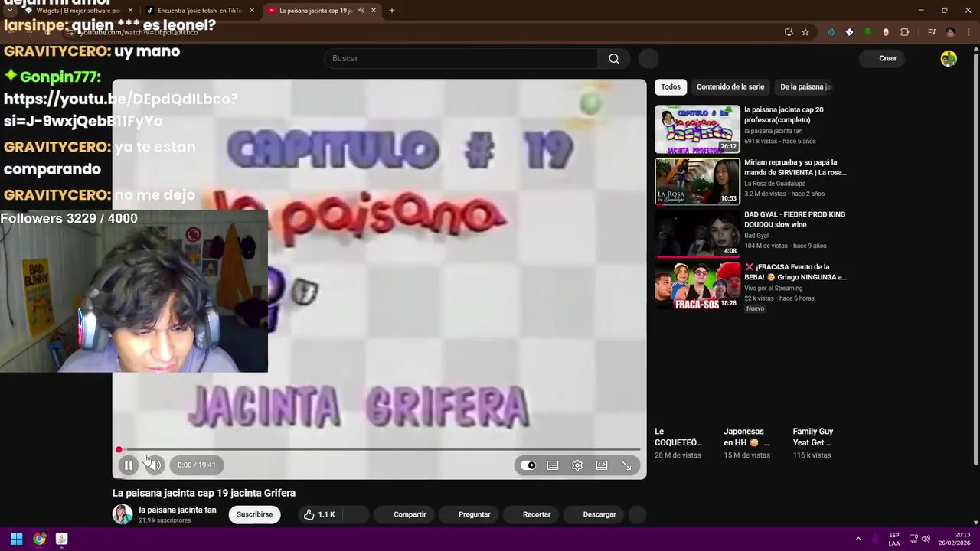Toggle the autoplay switch in player
Viewport: 980px width, 551px height.
coord(528,465)
